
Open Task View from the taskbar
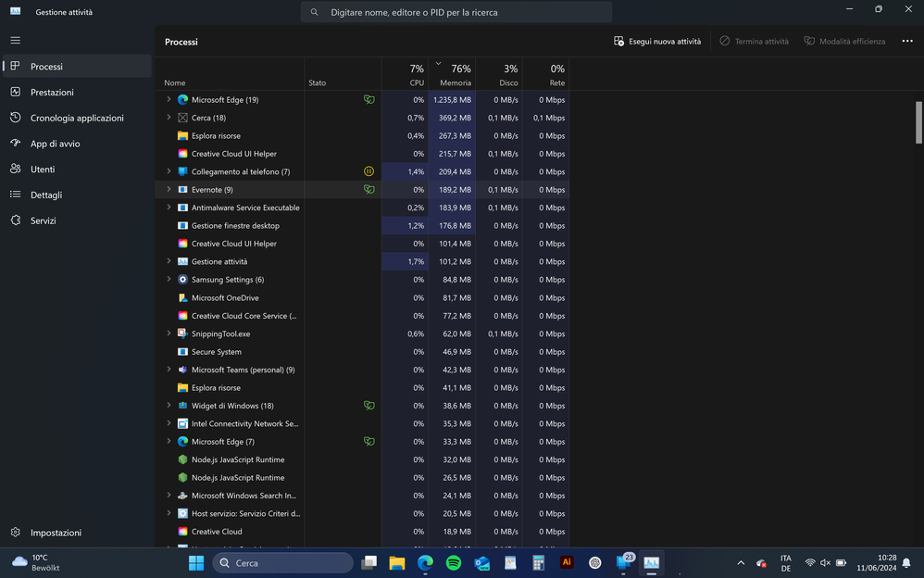coord(368,562)
